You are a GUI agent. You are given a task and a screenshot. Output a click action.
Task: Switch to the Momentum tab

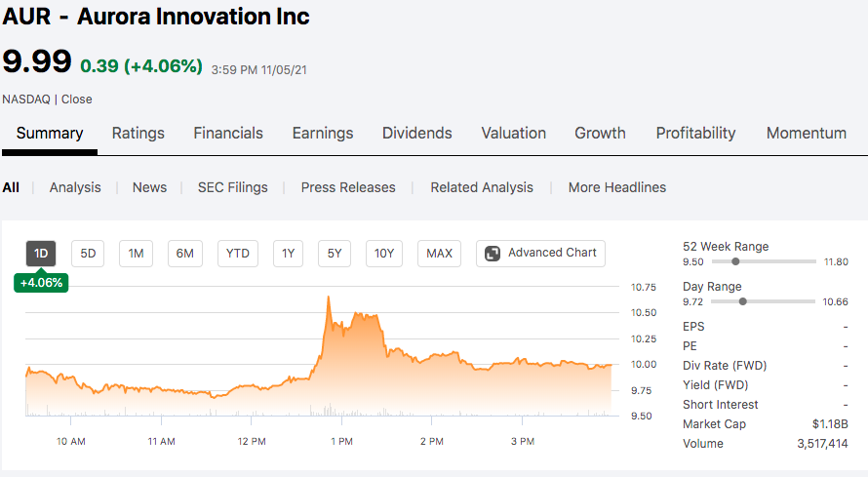(x=806, y=134)
